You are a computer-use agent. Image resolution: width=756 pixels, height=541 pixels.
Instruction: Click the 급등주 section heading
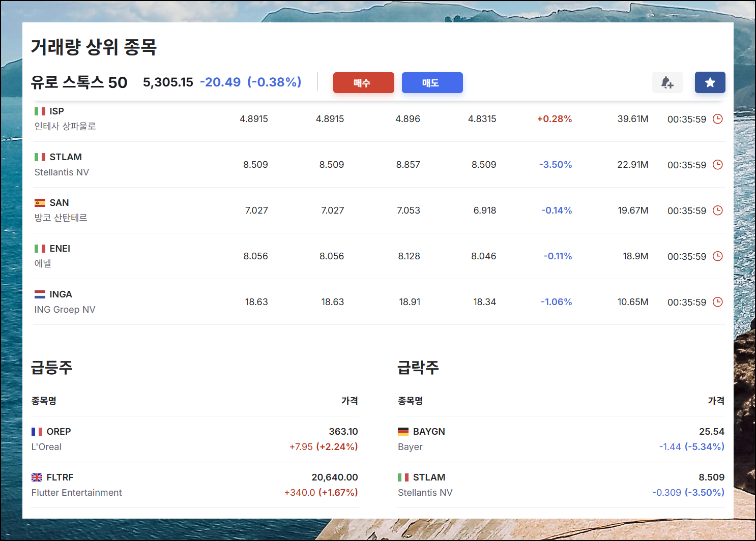coord(51,367)
